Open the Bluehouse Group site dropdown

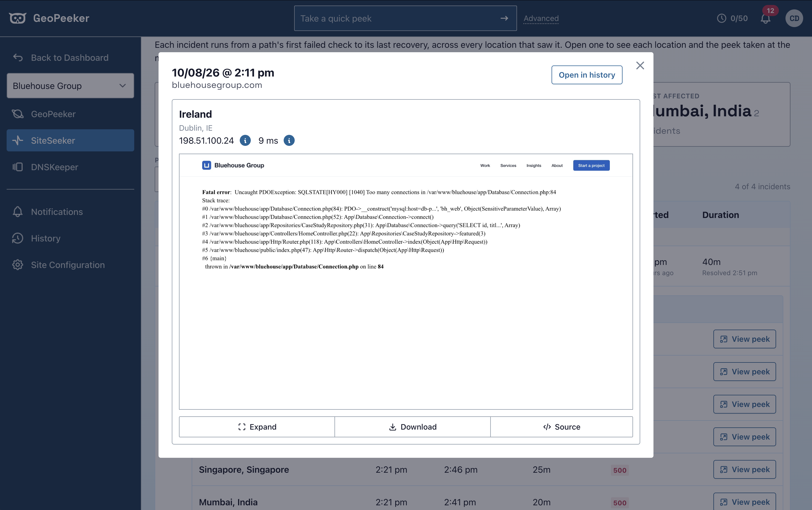(x=70, y=86)
